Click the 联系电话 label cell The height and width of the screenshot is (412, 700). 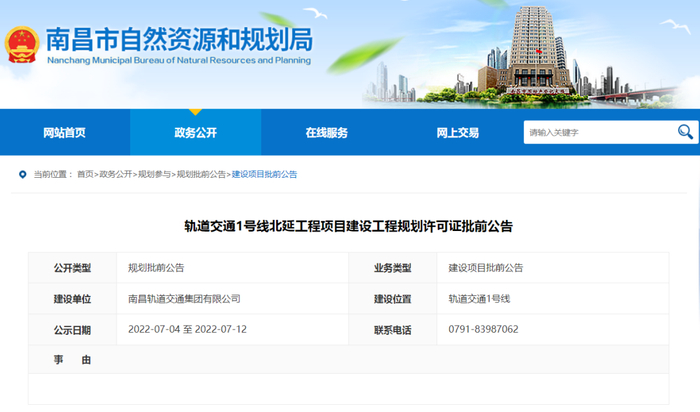392,330
